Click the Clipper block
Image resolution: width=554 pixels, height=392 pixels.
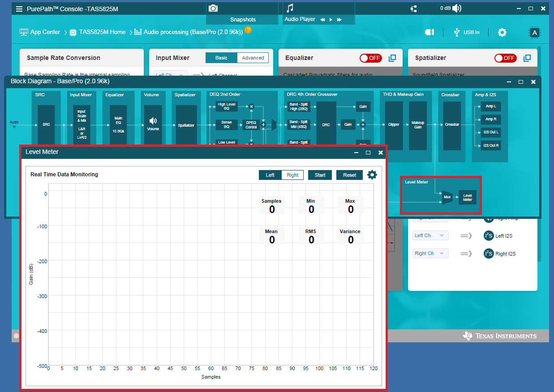click(394, 125)
